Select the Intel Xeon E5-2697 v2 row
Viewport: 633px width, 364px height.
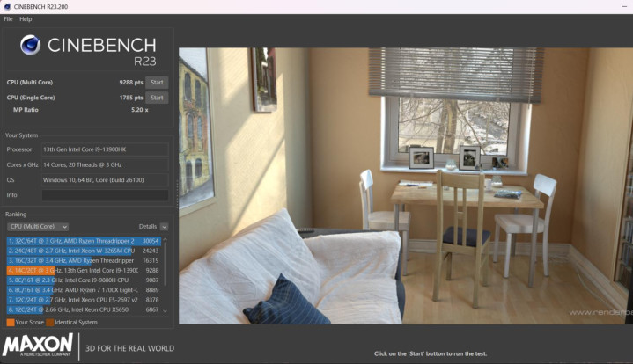[84, 300]
